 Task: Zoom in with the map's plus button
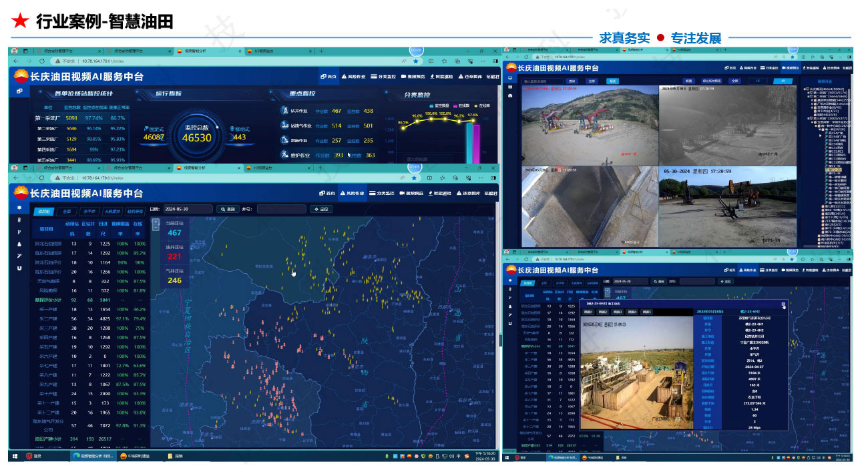pyautogui.click(x=156, y=220)
